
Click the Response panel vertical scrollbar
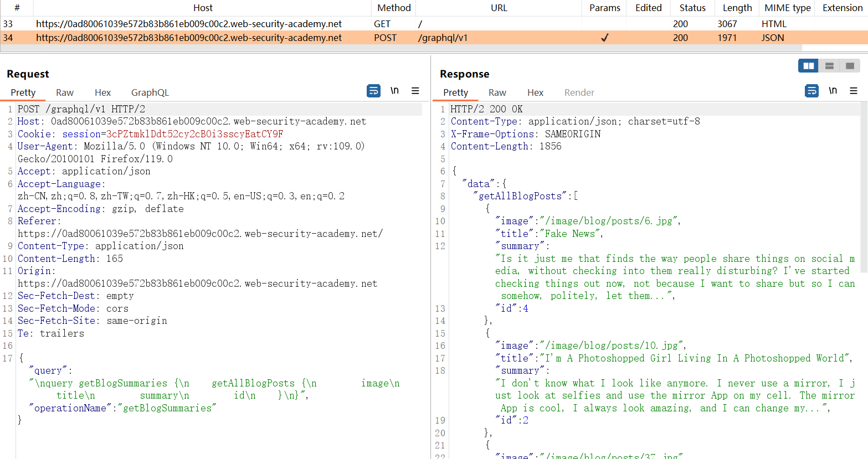[864, 188]
